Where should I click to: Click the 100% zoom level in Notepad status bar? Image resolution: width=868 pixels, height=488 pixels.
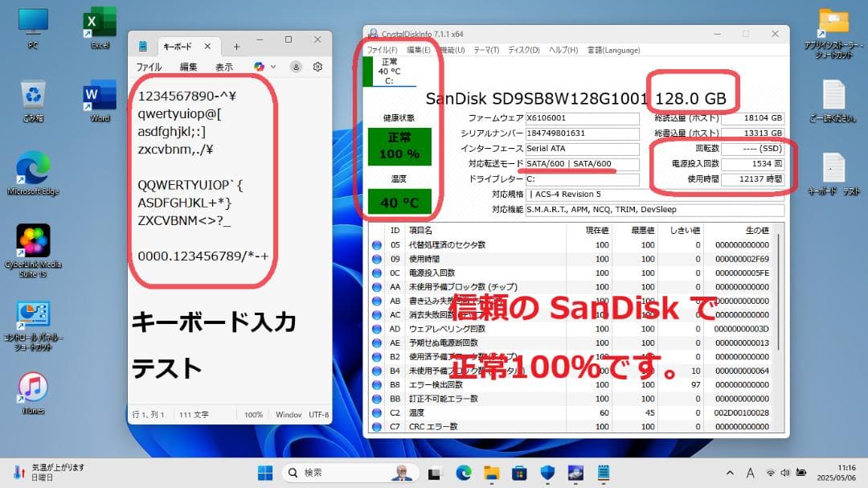[253, 414]
